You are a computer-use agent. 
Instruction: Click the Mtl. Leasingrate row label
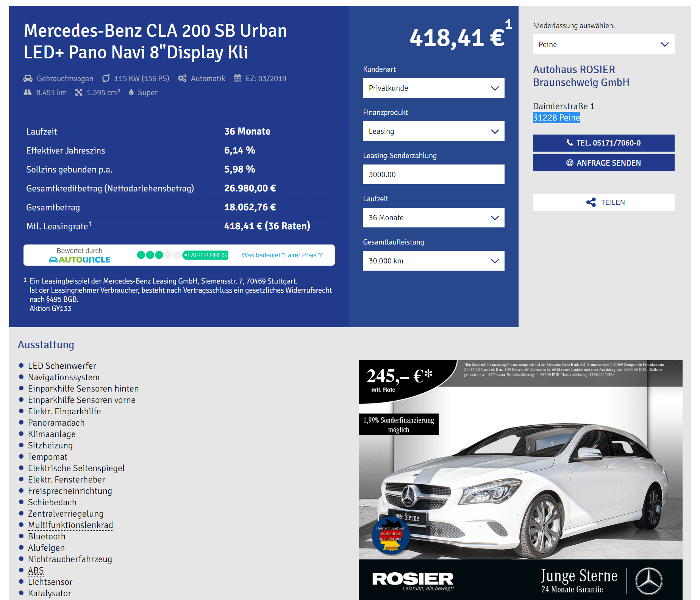pos(59,226)
